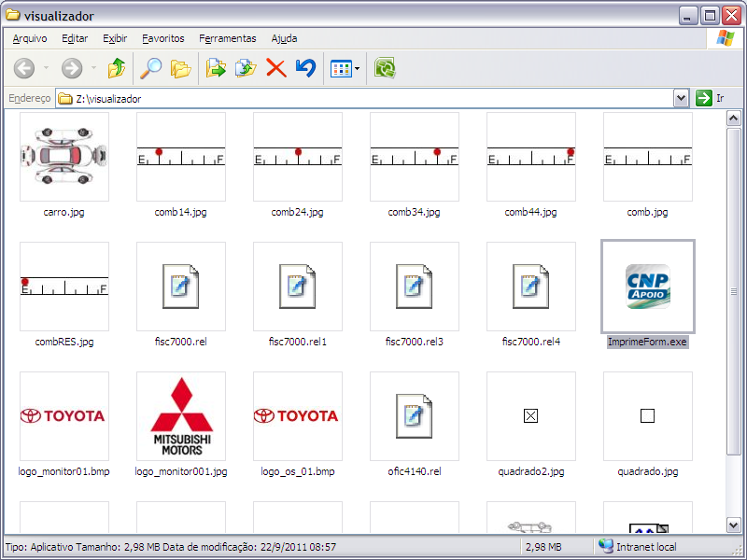The width and height of the screenshot is (747, 560).
Task: Open the Arquivo menu
Action: tap(30, 38)
